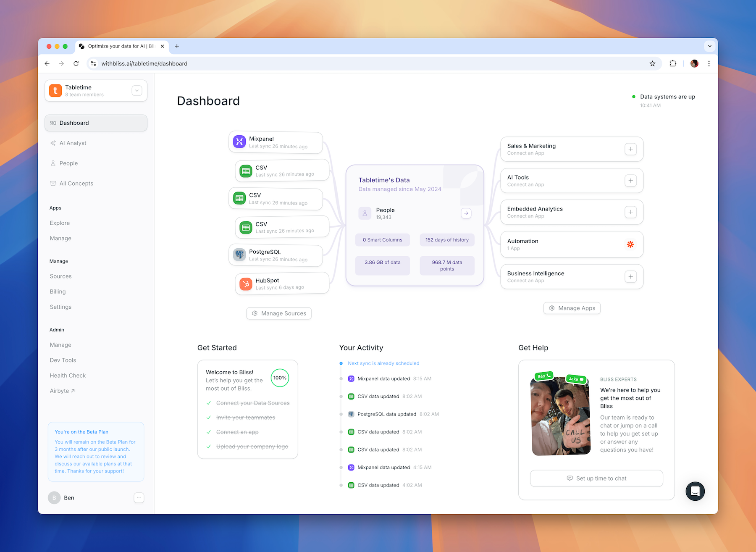Click the 968.7 M data points chip
The height and width of the screenshot is (552, 756).
tap(447, 265)
